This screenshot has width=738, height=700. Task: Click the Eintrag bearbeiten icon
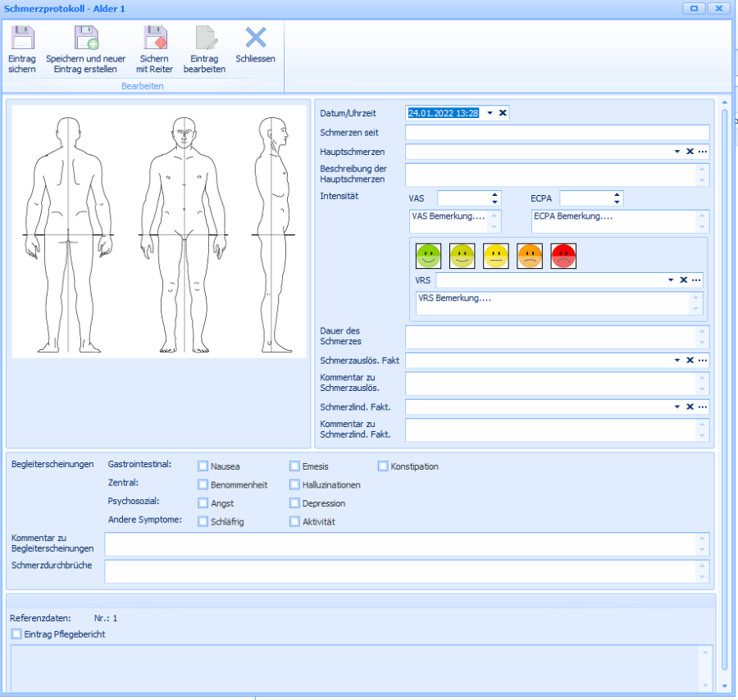tap(204, 39)
